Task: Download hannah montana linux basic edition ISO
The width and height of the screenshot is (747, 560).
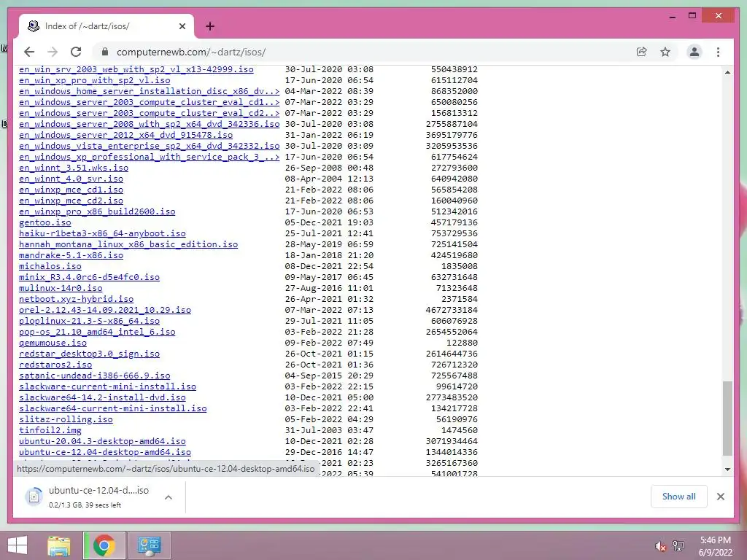Action: coord(128,245)
